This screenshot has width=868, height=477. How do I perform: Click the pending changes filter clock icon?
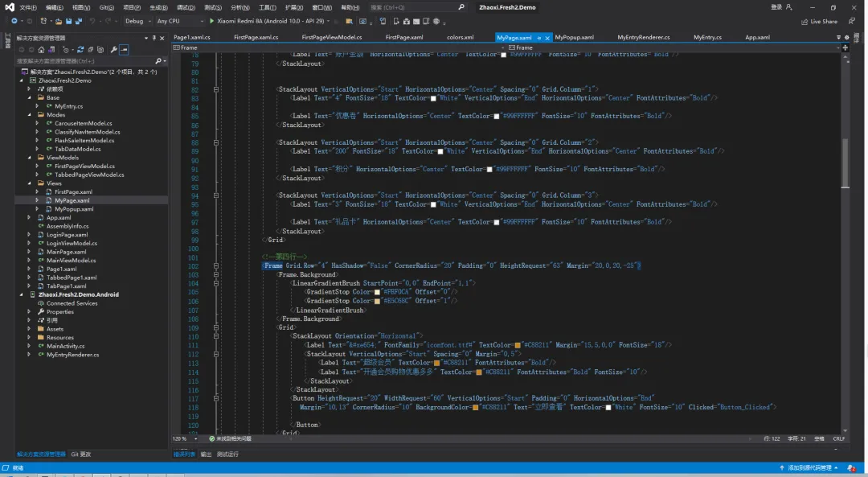(65, 49)
